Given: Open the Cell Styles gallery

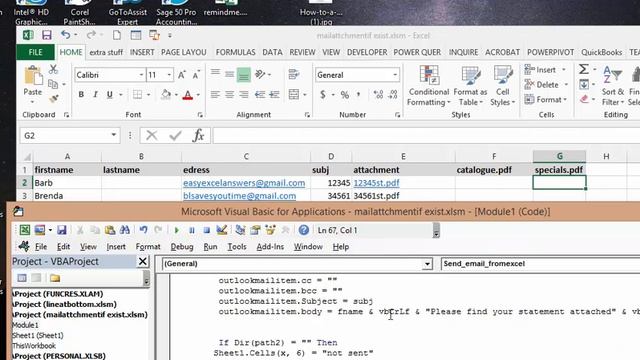Looking at the screenshot, I should pyautogui.click(x=502, y=86).
